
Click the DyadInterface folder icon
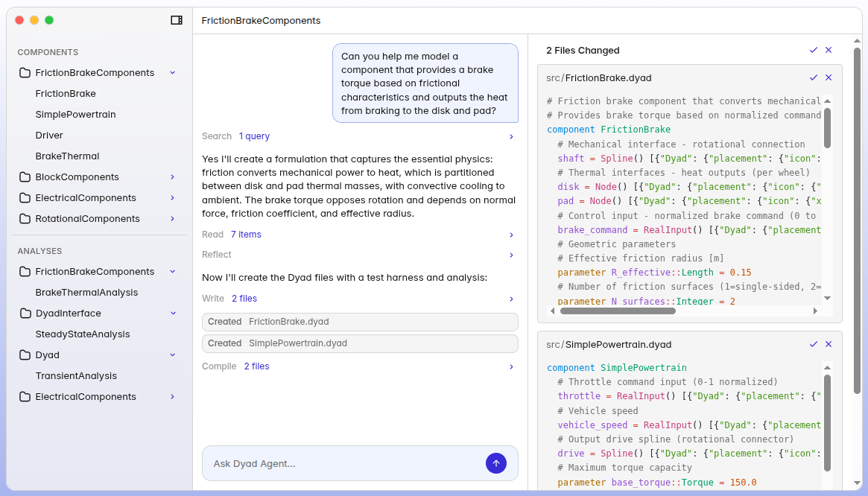25,314
